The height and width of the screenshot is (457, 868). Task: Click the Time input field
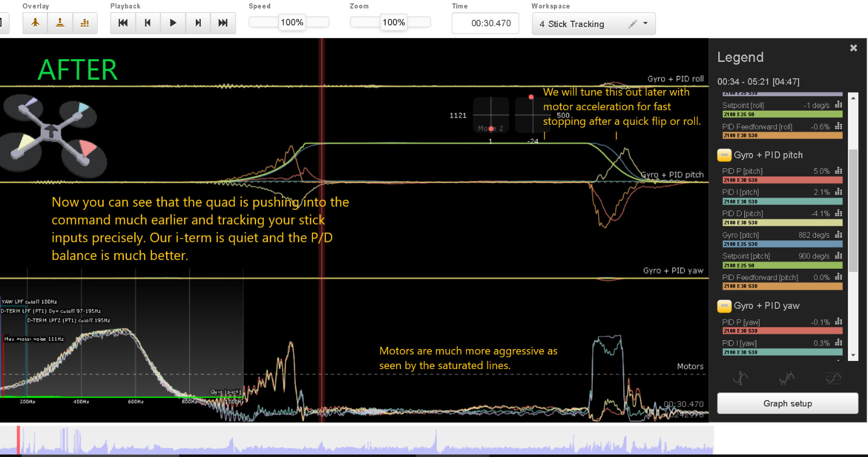(x=485, y=23)
